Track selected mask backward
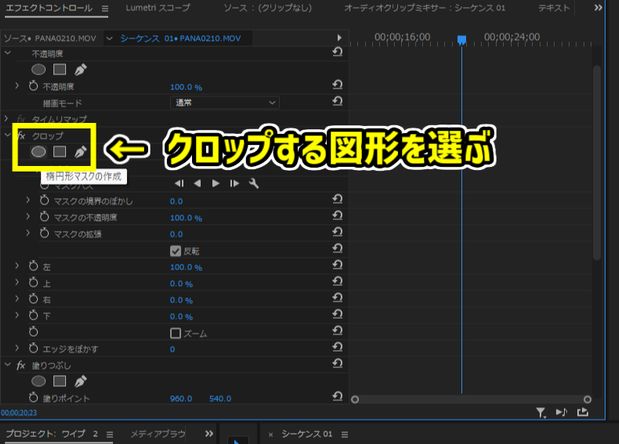The height and width of the screenshot is (444, 619). (197, 184)
